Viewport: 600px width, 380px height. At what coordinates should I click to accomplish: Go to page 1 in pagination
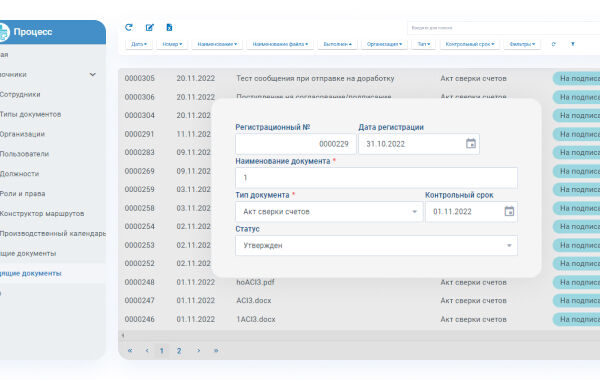(161, 351)
